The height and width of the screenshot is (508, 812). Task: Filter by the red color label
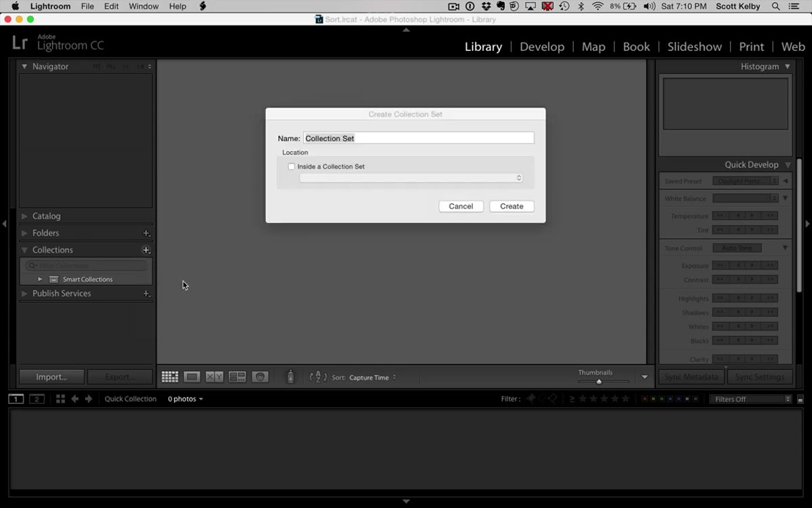[x=644, y=399]
